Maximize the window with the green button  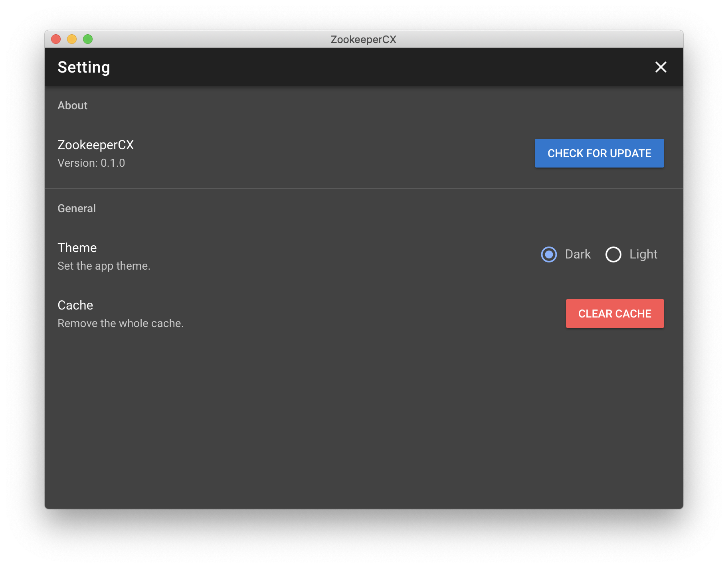click(88, 39)
